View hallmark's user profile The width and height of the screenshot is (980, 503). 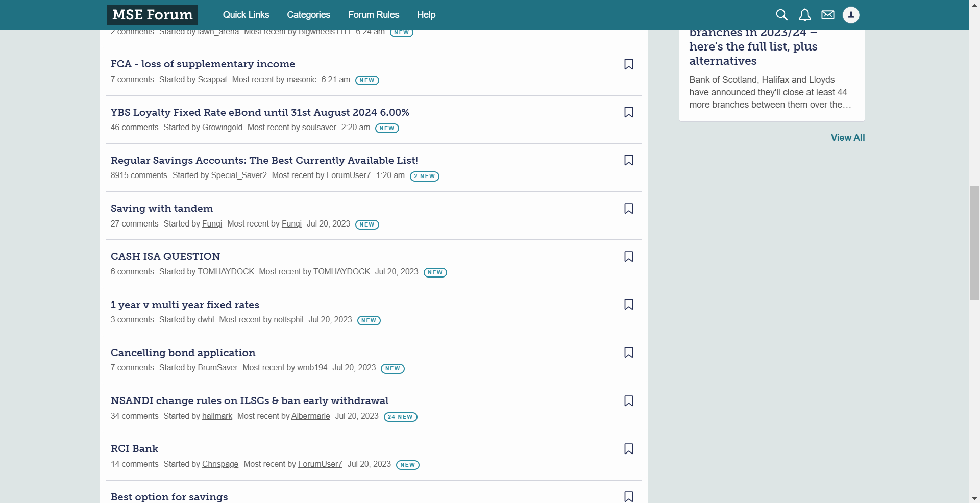pos(217,416)
